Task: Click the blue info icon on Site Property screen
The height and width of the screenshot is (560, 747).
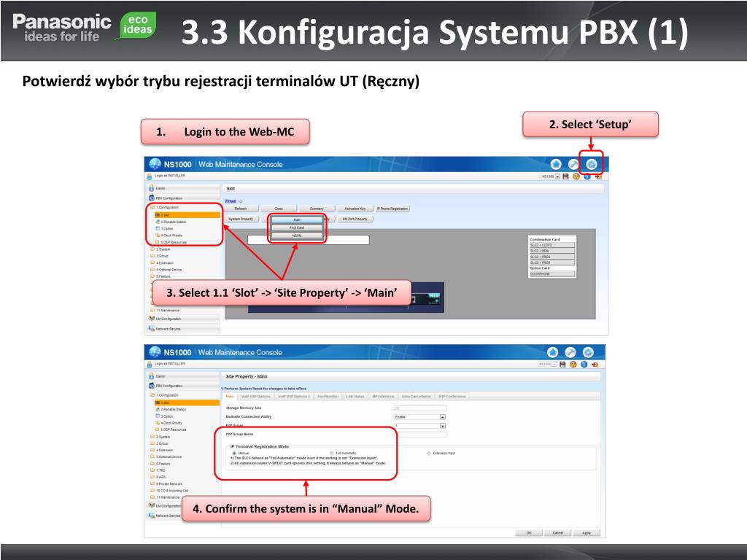Action: tap(584, 365)
